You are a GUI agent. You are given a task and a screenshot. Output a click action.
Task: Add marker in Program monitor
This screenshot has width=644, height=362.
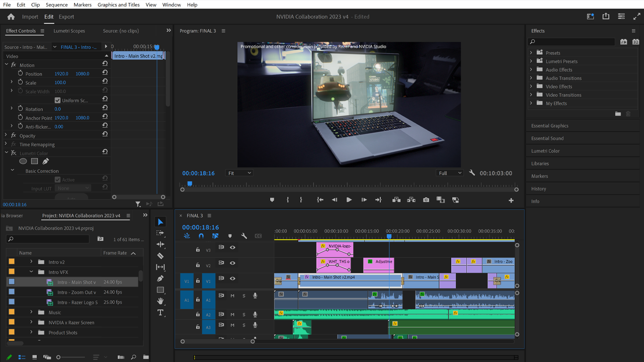272,200
